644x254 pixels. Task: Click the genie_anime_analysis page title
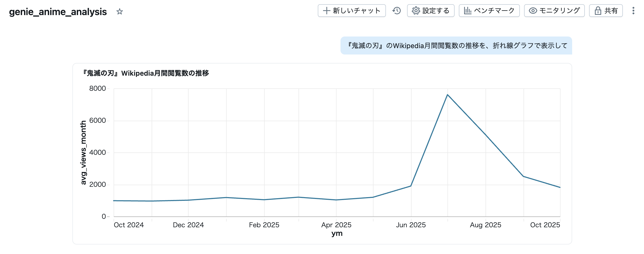pyautogui.click(x=58, y=12)
